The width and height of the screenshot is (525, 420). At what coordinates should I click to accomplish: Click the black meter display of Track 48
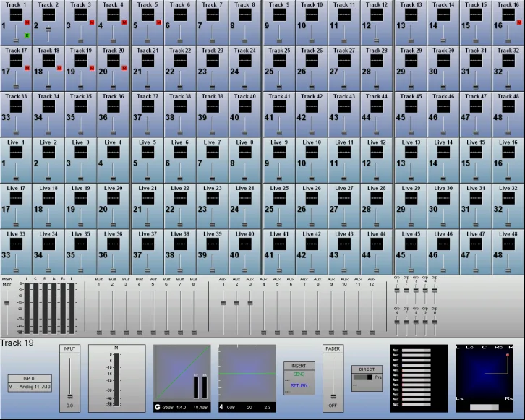(x=508, y=106)
